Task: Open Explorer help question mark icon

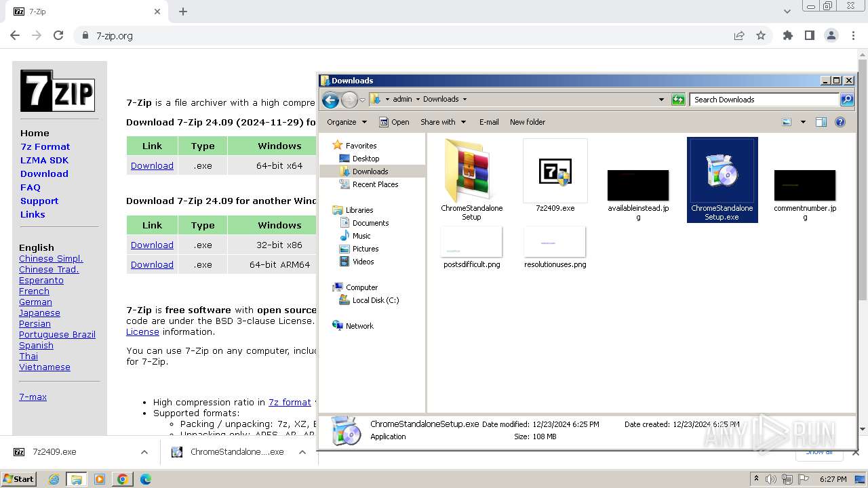Action: (840, 122)
